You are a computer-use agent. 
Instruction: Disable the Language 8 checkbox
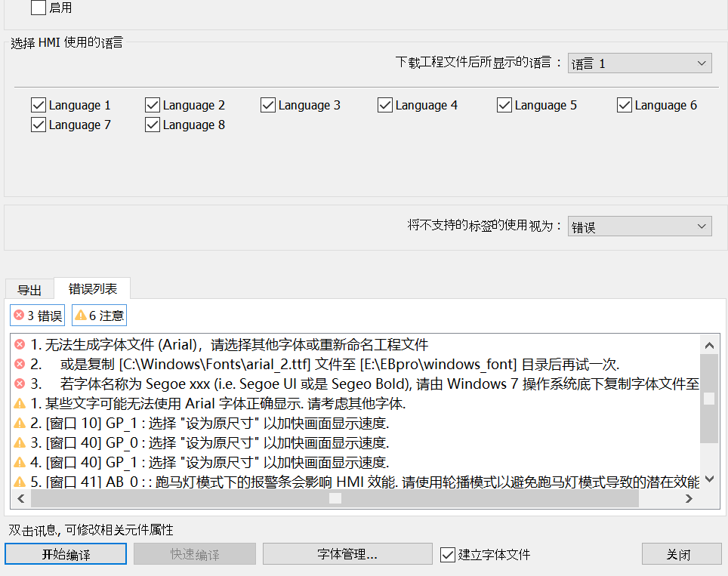pyautogui.click(x=152, y=125)
